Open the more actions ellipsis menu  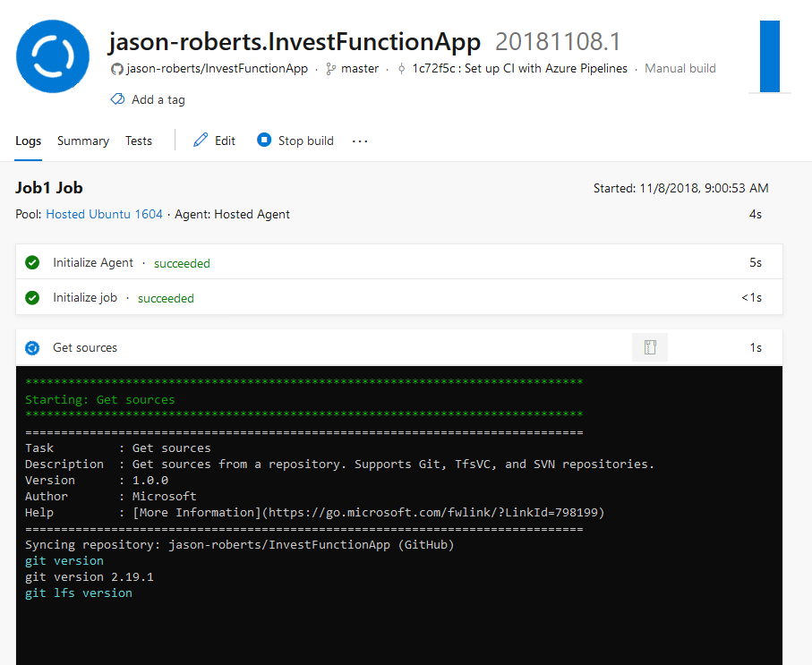[x=359, y=141]
